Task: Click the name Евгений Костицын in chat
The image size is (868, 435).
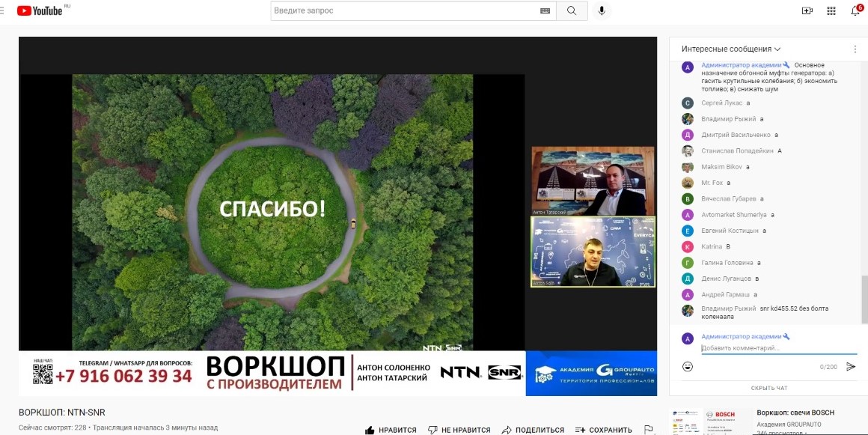Action: 729,231
